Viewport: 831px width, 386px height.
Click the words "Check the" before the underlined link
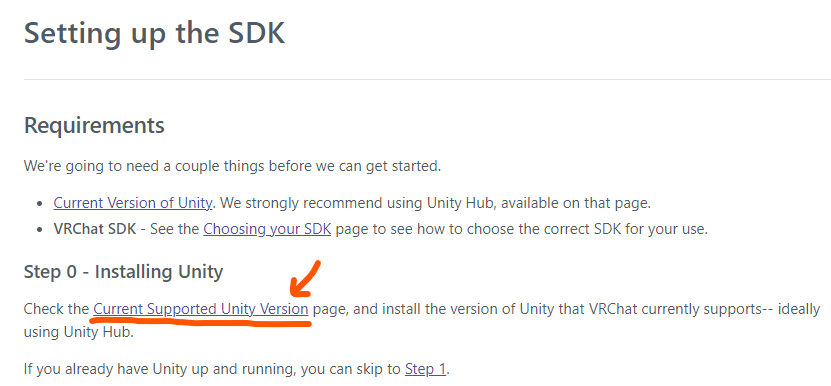click(x=56, y=309)
